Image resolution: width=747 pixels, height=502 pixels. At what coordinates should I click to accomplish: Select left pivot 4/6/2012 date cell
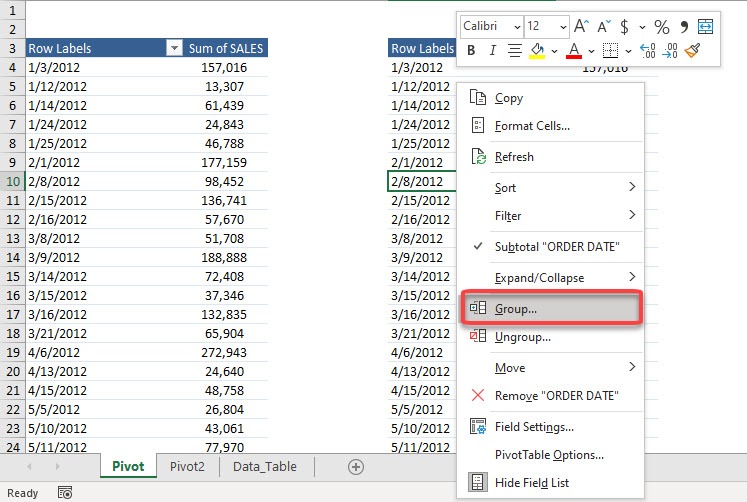104,352
